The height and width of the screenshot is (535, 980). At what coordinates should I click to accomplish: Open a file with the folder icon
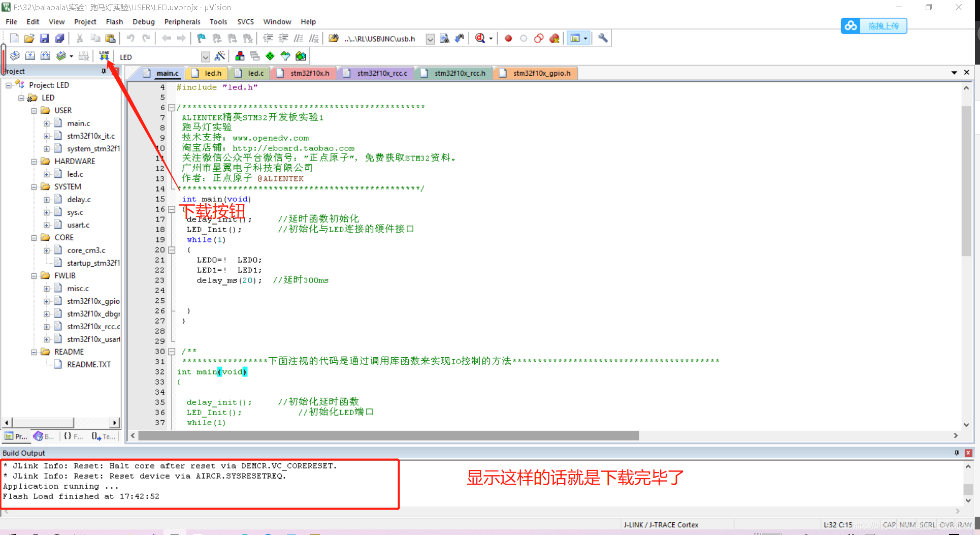coord(29,38)
